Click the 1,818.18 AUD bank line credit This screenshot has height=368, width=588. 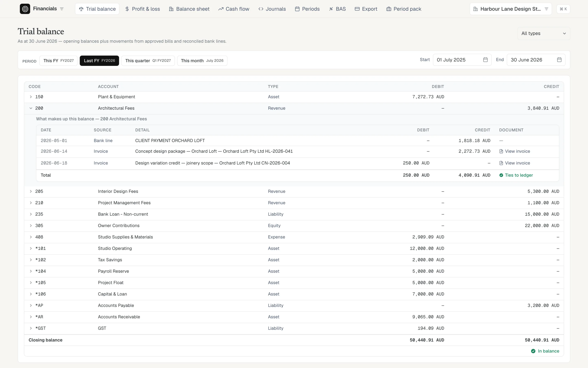(x=474, y=141)
